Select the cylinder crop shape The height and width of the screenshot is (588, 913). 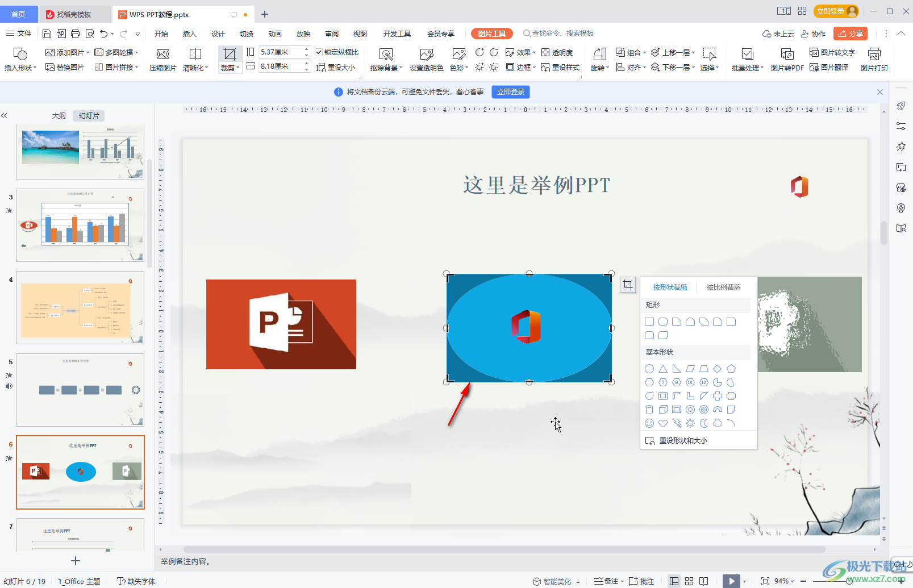649,410
